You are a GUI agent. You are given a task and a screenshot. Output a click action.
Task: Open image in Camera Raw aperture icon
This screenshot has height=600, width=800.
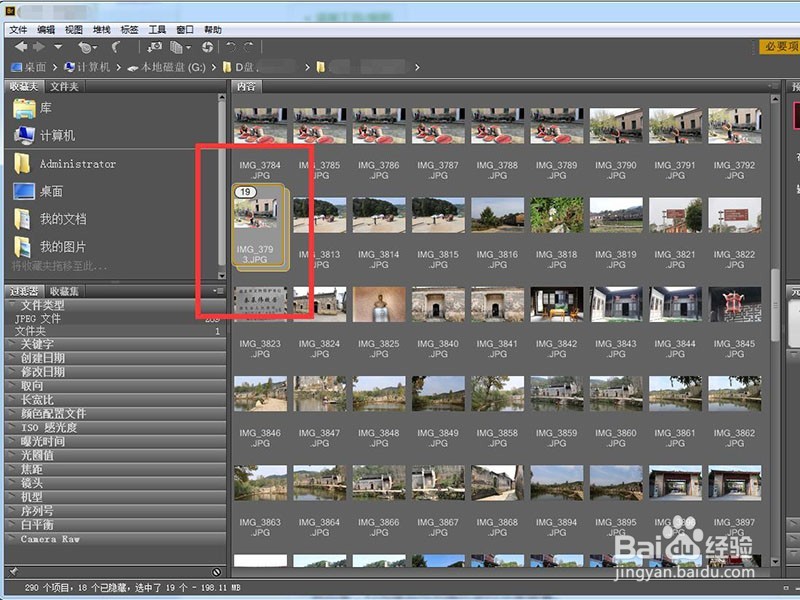pyautogui.click(x=207, y=47)
